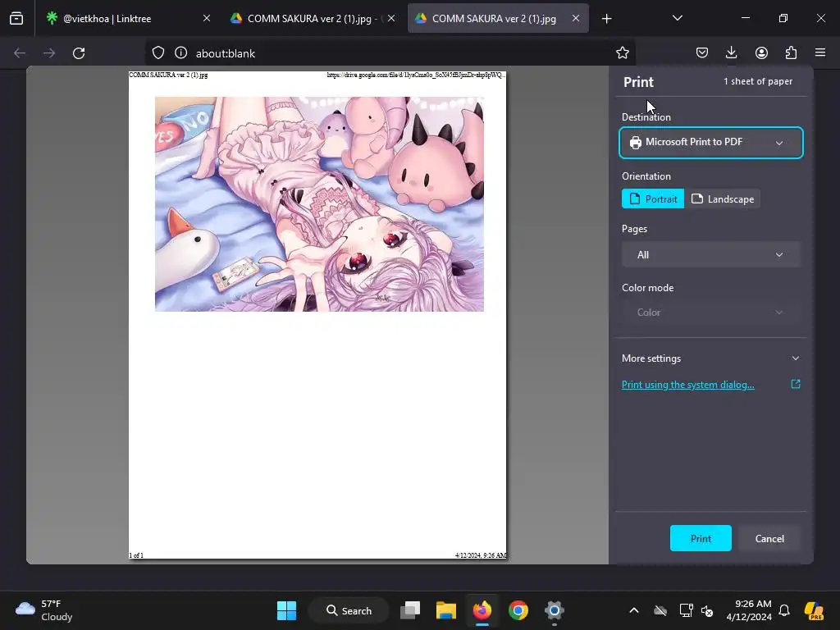Open the Pages dropdown set to All
The height and width of the screenshot is (630, 840).
pos(711,255)
